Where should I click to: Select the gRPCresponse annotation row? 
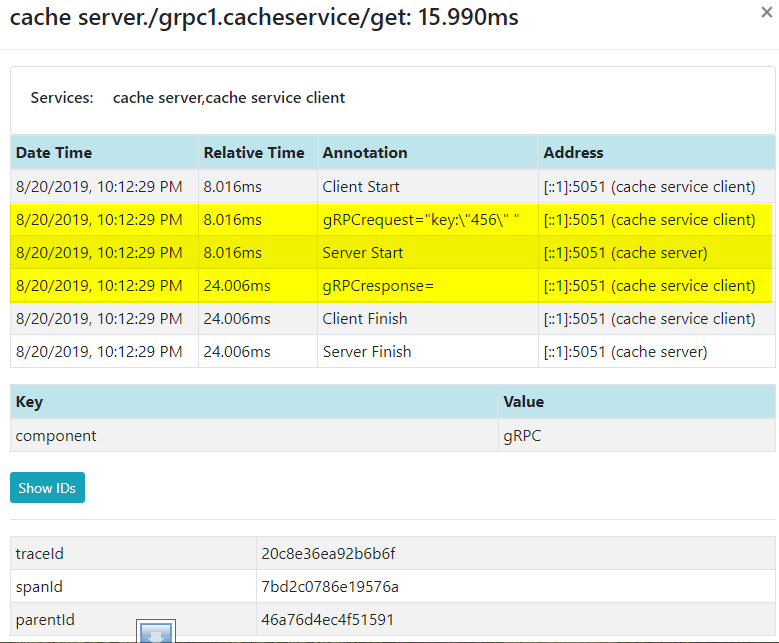[392, 286]
